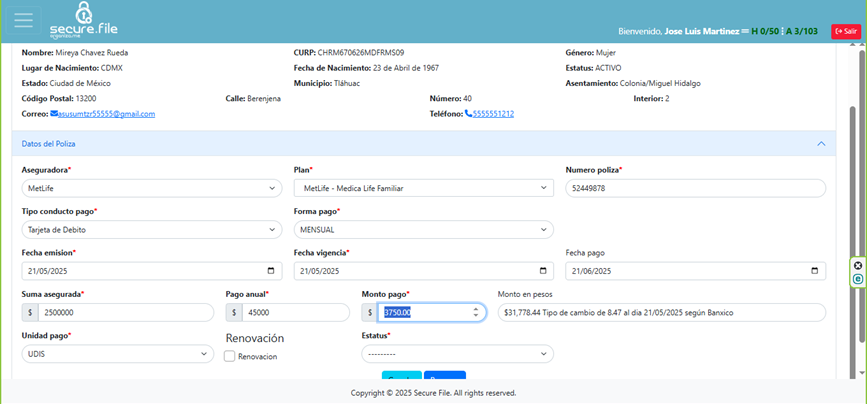Click the teal 'e' icon on the side widget

pyautogui.click(x=858, y=279)
